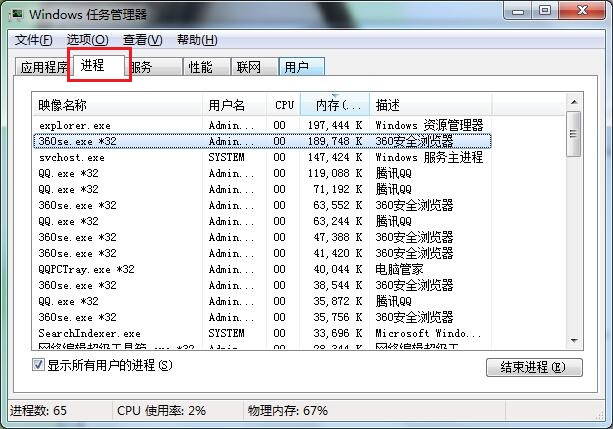Image resolution: width=613 pixels, height=429 pixels.
Task: Select the SearchIndexer.exe process row
Action: (262, 334)
